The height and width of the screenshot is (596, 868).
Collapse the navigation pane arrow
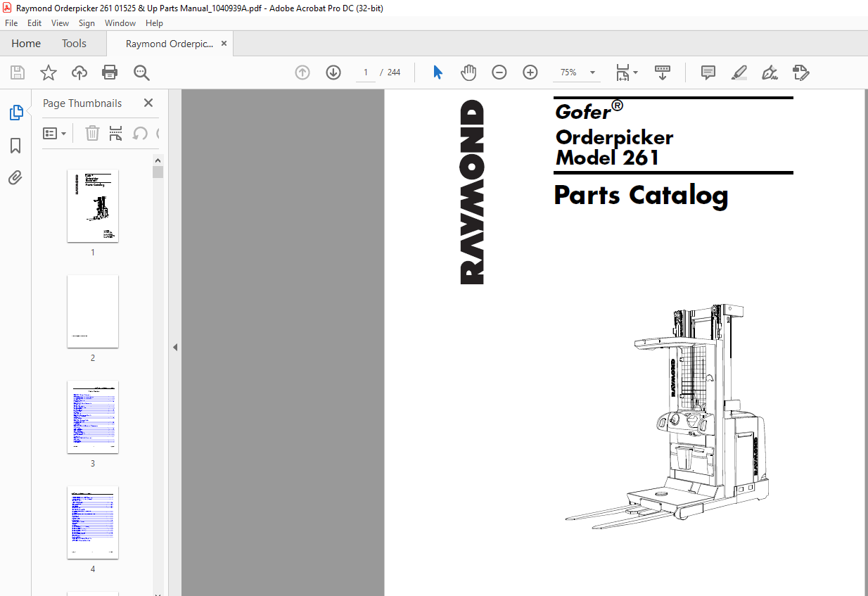click(x=175, y=347)
